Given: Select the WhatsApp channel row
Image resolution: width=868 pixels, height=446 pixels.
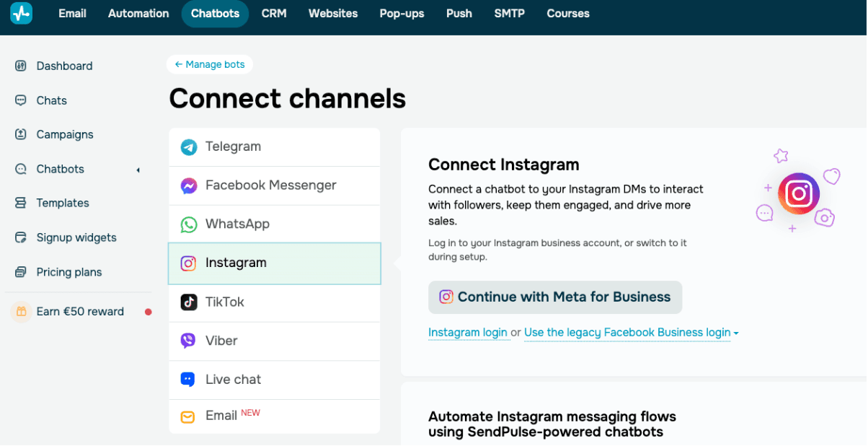Looking at the screenshot, I should point(274,224).
